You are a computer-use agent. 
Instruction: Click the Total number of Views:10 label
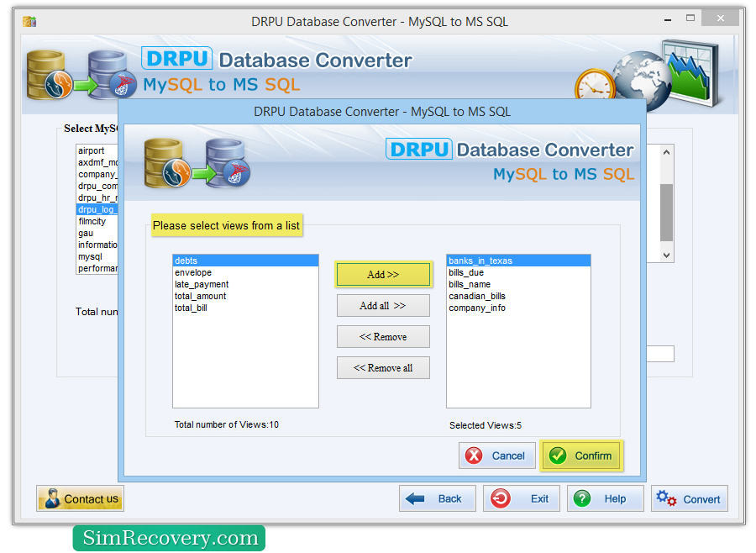pos(227,424)
